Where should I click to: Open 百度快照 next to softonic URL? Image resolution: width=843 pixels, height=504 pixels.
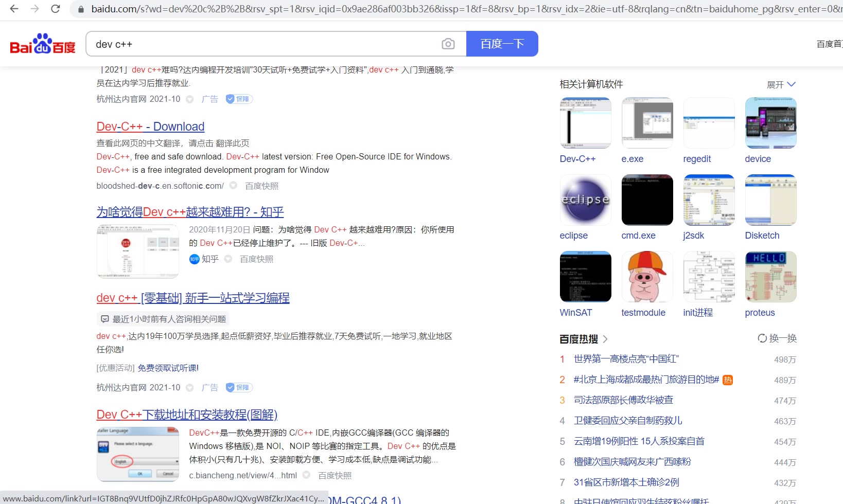pos(261,186)
